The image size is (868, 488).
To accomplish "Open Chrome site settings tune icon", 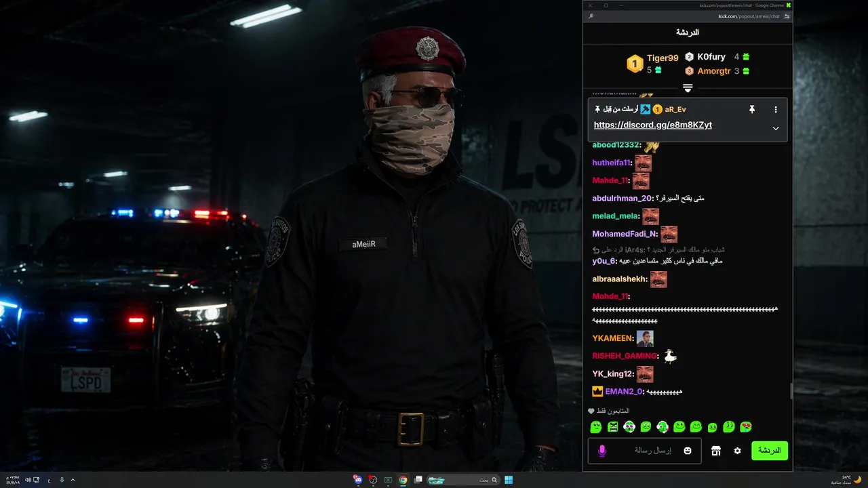I will pos(787,16).
